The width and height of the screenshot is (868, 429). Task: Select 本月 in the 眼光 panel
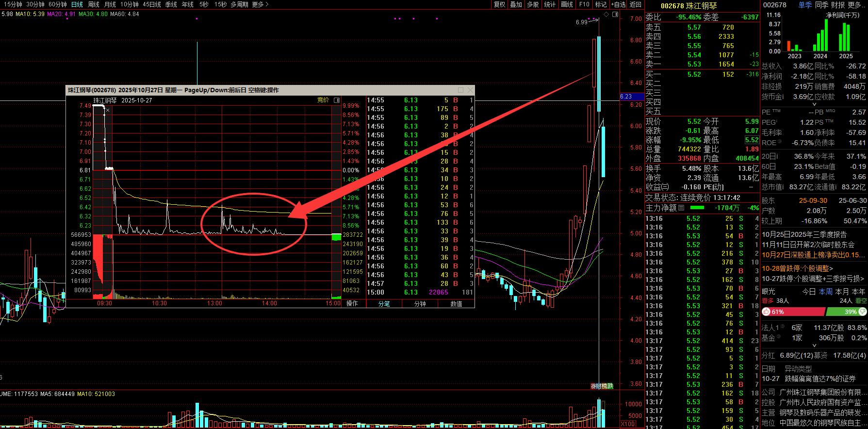pos(842,292)
